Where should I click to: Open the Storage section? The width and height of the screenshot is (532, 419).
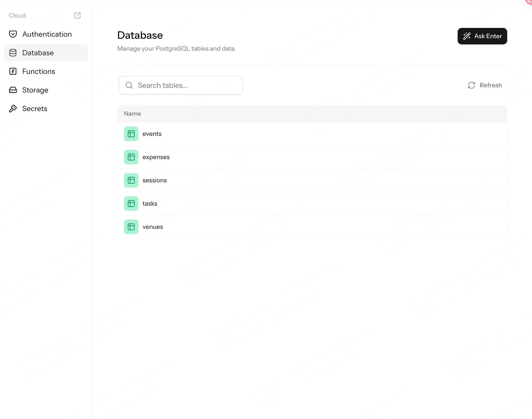click(x=46, y=90)
